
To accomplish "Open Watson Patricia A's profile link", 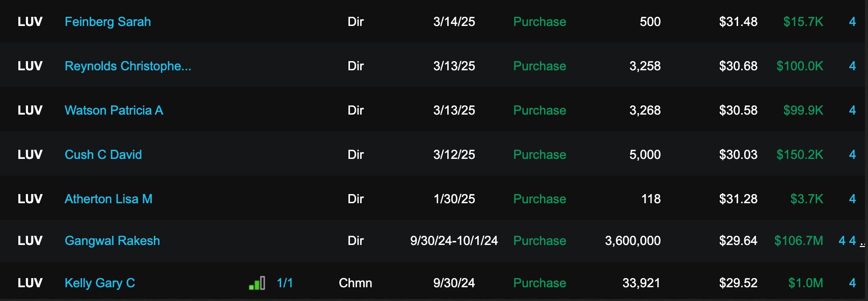I will (x=114, y=111).
